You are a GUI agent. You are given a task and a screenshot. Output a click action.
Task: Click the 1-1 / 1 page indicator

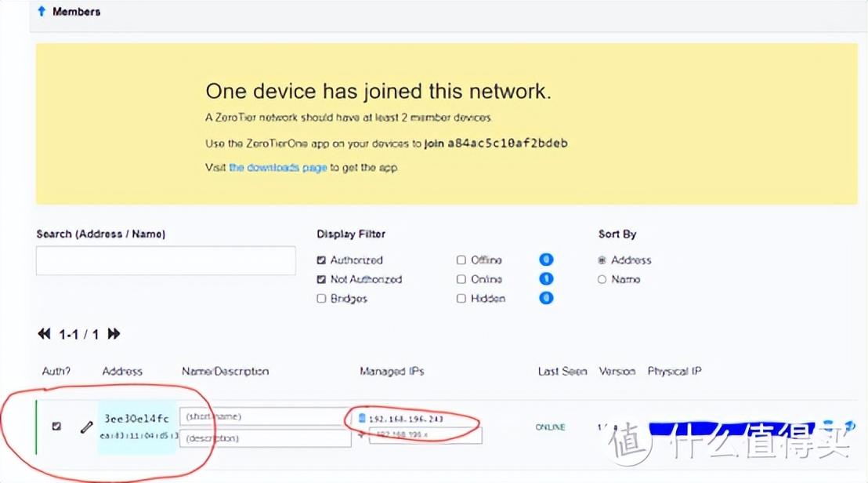coord(78,335)
